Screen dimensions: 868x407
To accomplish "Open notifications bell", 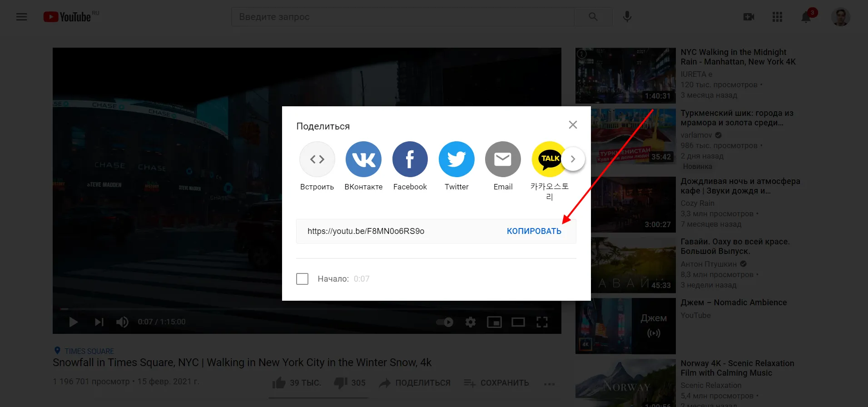I will click(806, 17).
